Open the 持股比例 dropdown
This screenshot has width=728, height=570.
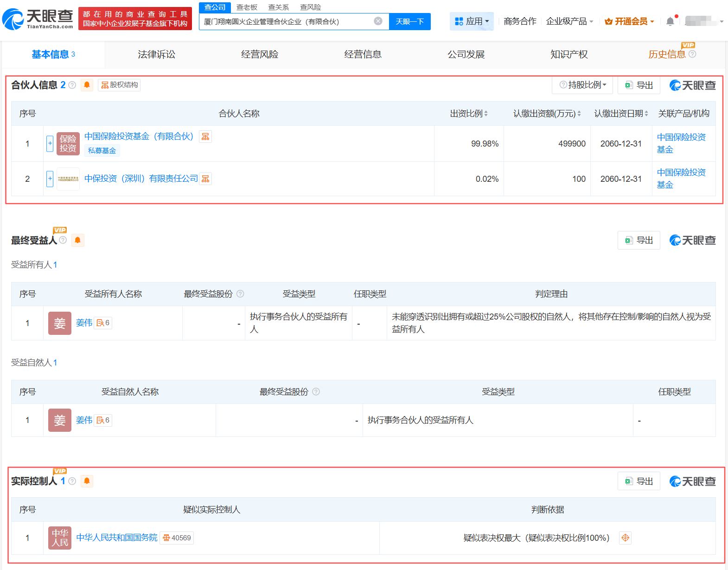click(x=582, y=85)
